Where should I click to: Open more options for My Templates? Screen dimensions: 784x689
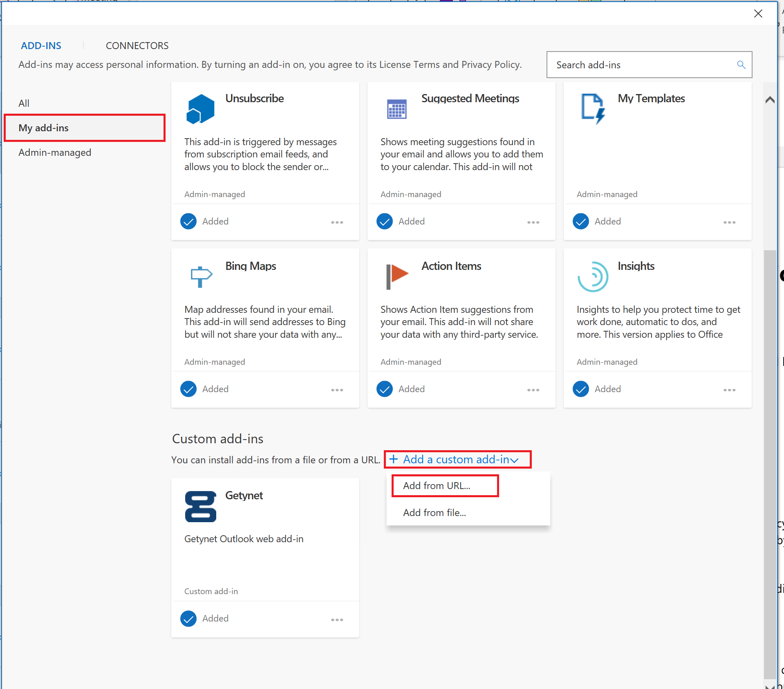pos(730,222)
